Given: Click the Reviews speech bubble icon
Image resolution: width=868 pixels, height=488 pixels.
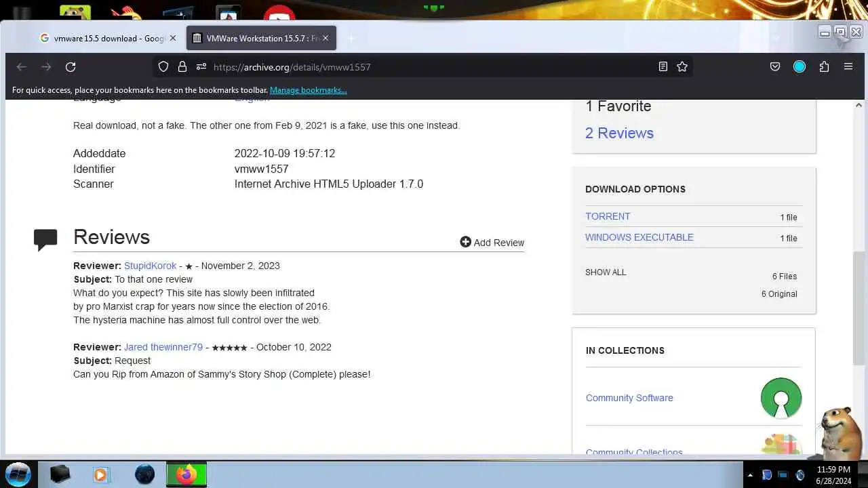Looking at the screenshot, I should [x=45, y=240].
